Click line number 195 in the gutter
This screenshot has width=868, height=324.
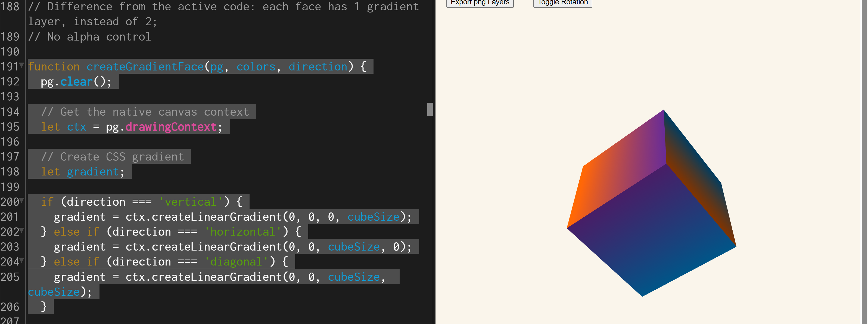pos(11,127)
